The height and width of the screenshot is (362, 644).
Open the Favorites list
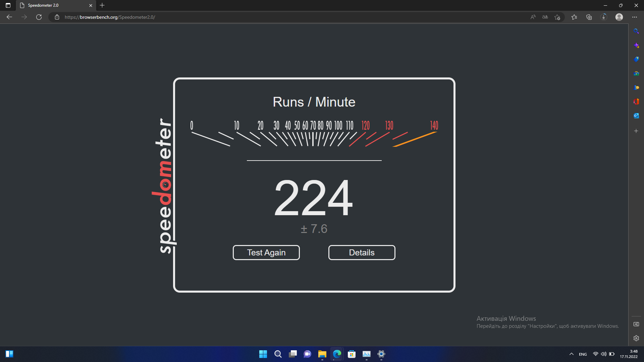[x=574, y=17]
